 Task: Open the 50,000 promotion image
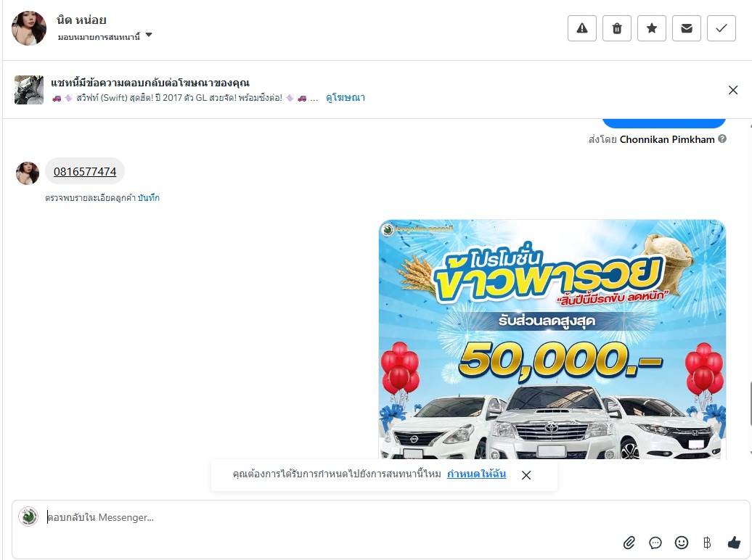552,339
